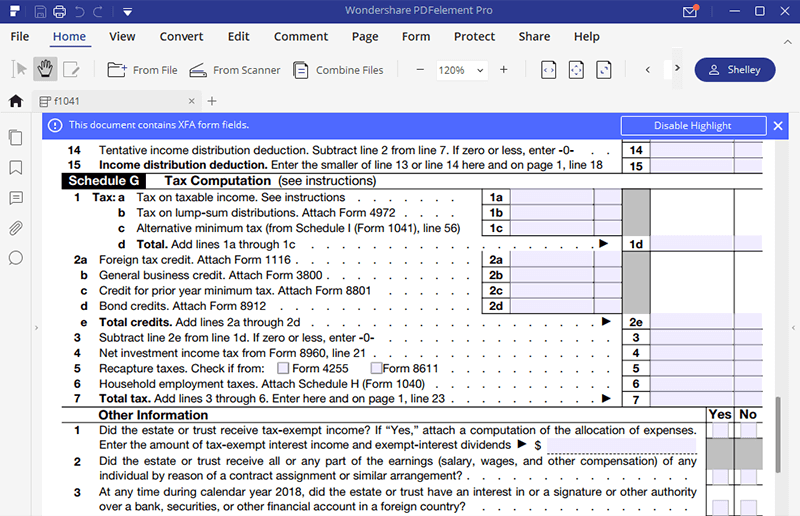The height and width of the screenshot is (516, 800).
Task: Select the Fit Page view icon
Action: 576,70
